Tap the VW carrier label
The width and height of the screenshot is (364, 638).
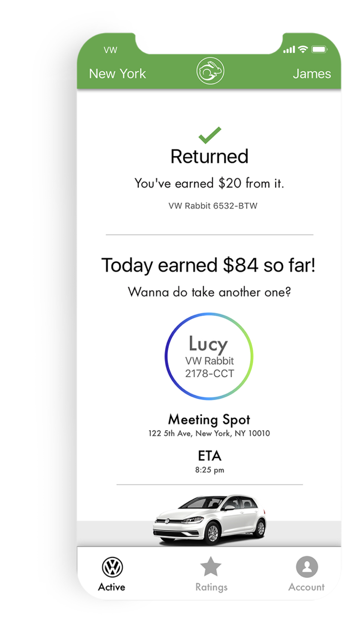tap(110, 50)
